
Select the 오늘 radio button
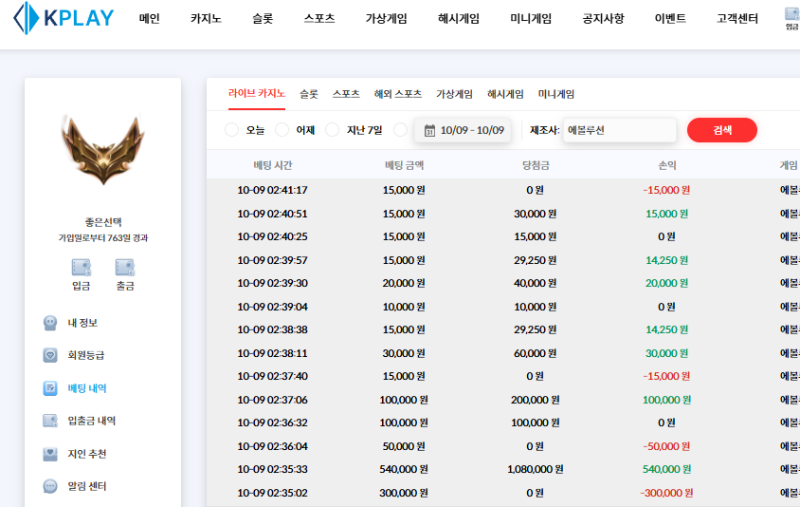coord(232,130)
